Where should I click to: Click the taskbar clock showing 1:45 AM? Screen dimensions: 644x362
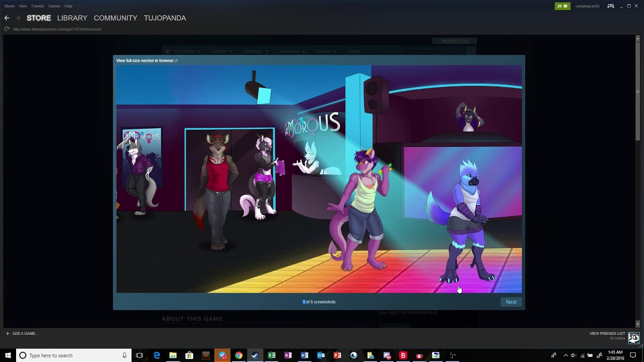pos(615,355)
